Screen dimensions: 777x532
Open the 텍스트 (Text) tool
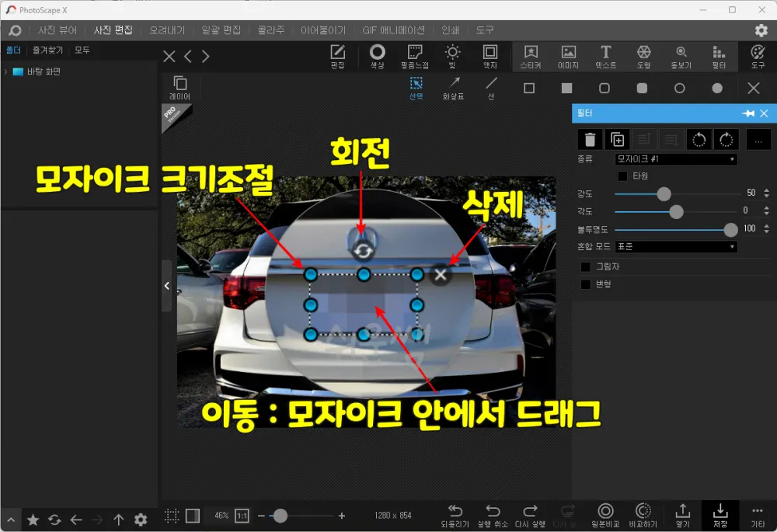(x=606, y=55)
